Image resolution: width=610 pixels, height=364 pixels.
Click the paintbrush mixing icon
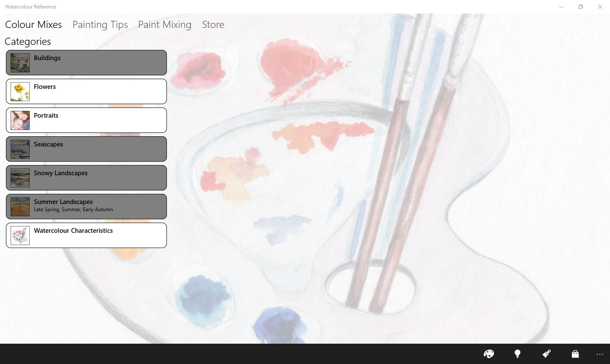pos(546,354)
